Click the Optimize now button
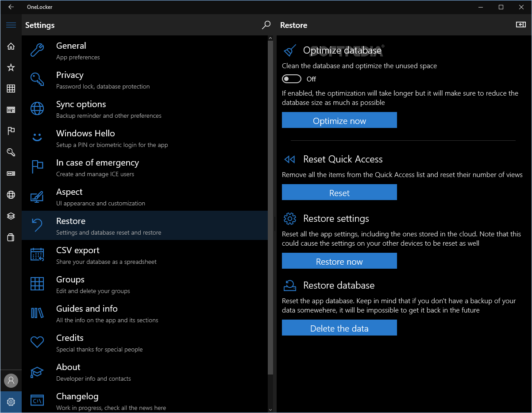Image resolution: width=532 pixels, height=413 pixels. 339,120
